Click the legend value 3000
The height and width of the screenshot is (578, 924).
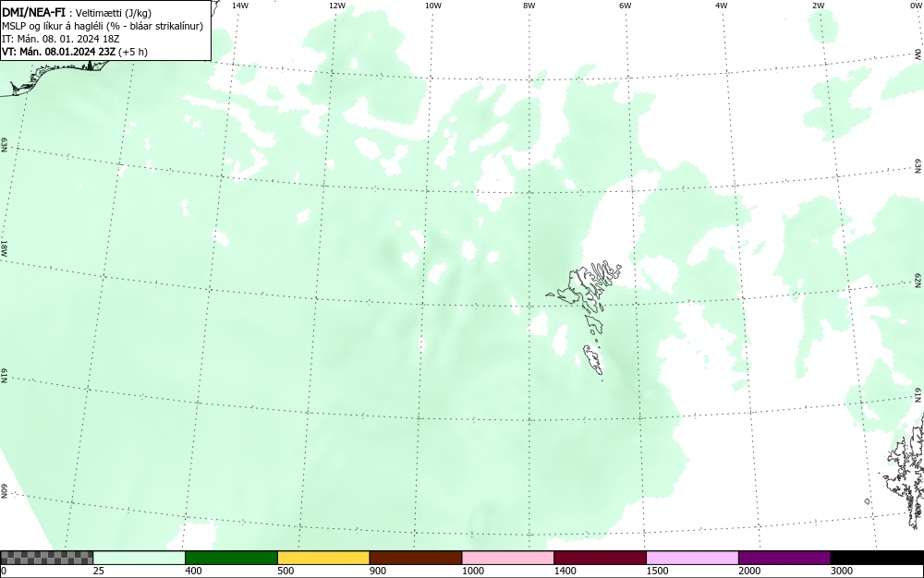pyautogui.click(x=842, y=571)
